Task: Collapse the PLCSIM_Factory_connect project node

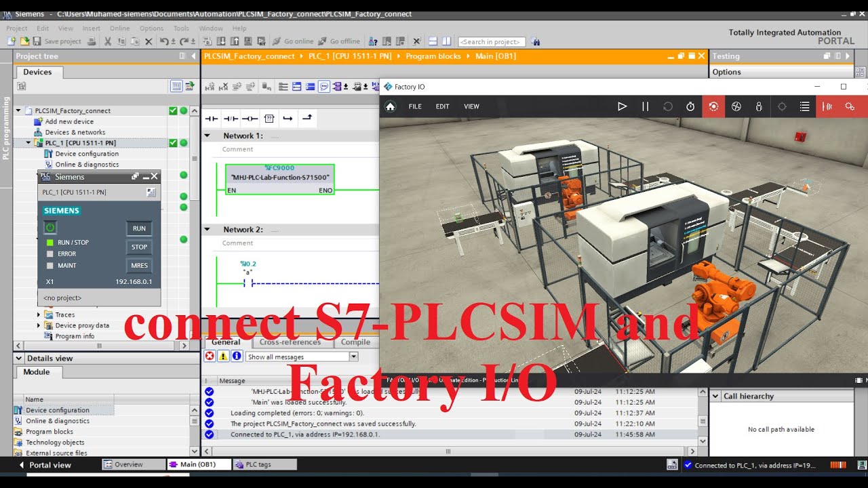Action: pos(18,110)
